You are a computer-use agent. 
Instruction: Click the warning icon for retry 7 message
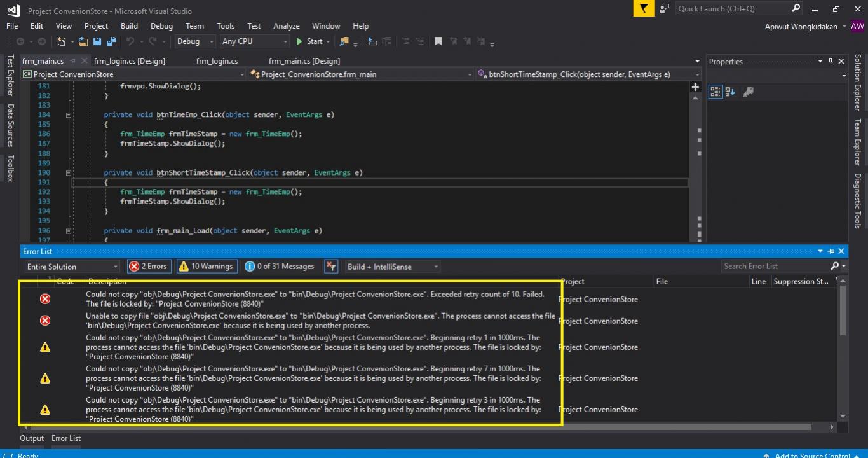pos(45,378)
